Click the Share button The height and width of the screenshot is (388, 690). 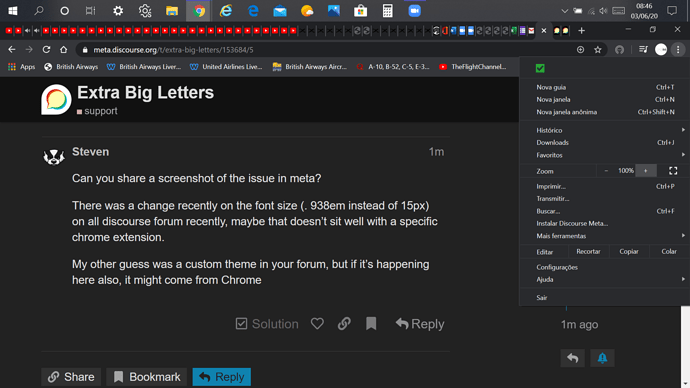click(x=71, y=377)
